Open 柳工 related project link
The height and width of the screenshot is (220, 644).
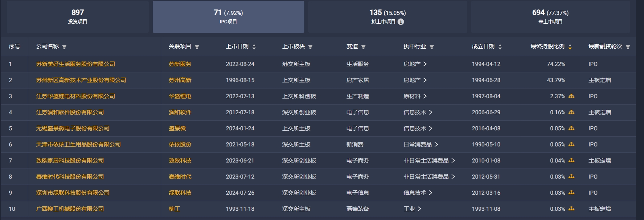pyautogui.click(x=174, y=209)
